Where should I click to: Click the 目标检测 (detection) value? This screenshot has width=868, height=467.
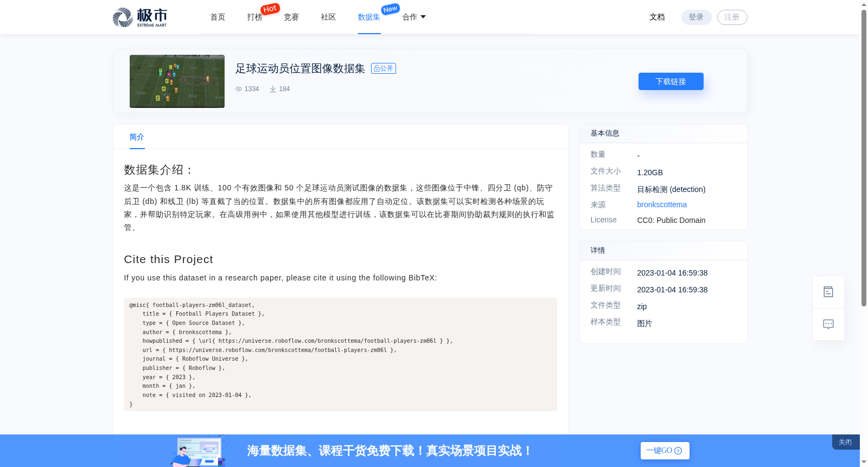click(671, 189)
